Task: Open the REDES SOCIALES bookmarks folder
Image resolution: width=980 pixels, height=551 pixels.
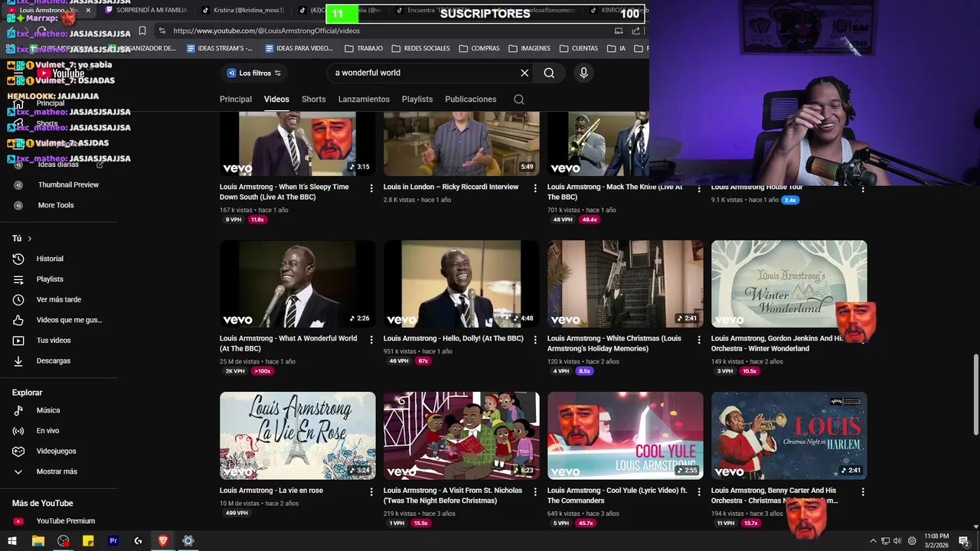Action: coord(420,48)
